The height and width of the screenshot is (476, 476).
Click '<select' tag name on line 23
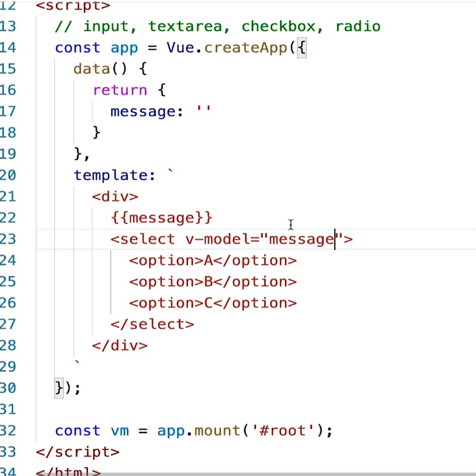tap(143, 239)
